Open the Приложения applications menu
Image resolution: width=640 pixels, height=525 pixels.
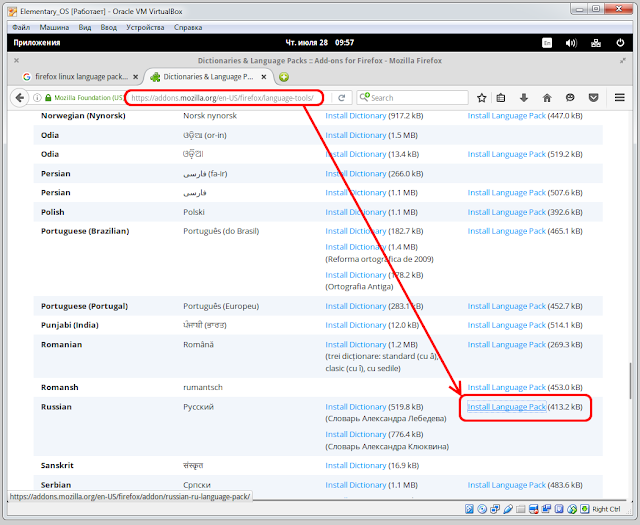[37, 42]
